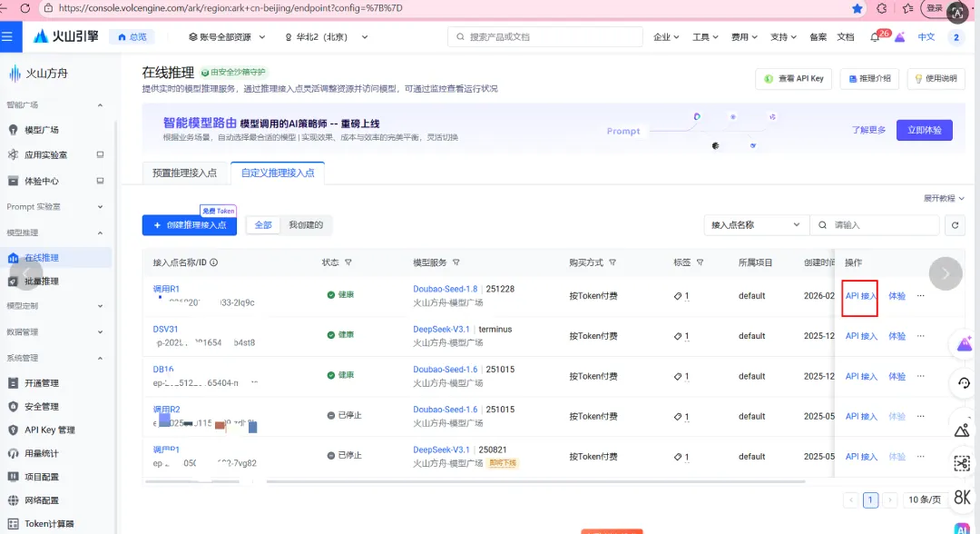Screen dimensions: 980x534
Task: Bookmark this page with the star icon
Action: pos(857,8)
